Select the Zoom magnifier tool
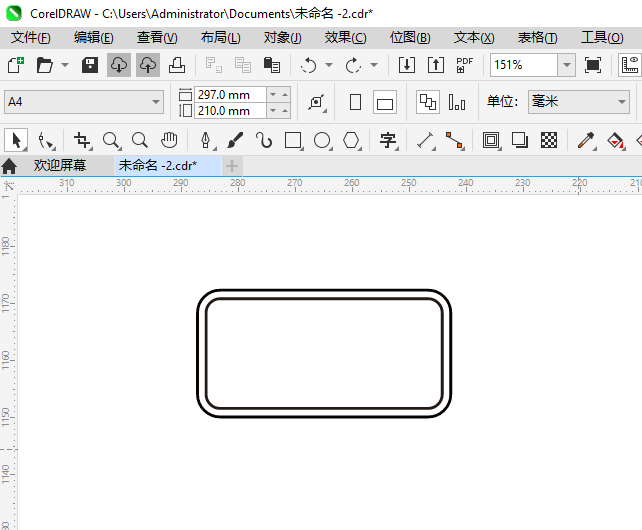 [x=111, y=140]
